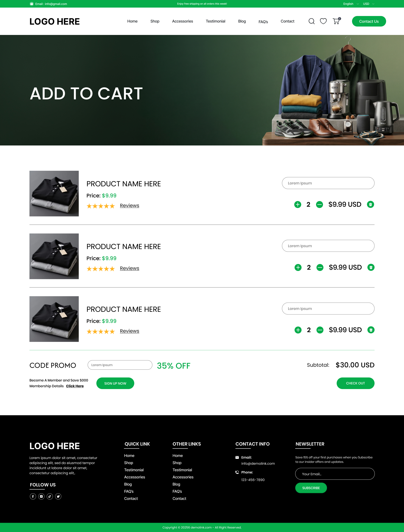Click the CHECK OUT button
Viewport: 404px width, 532px height.
pyautogui.click(x=355, y=383)
